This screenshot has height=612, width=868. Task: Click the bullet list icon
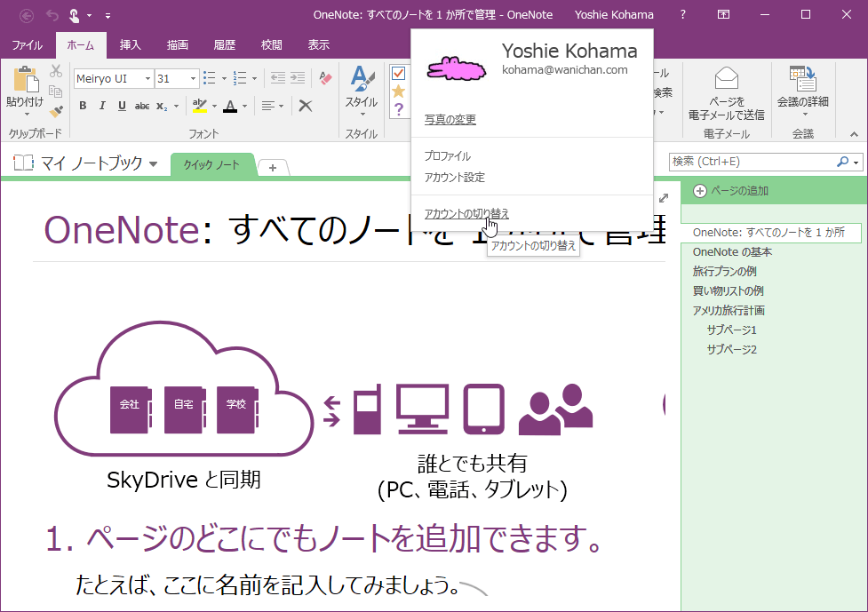point(210,78)
